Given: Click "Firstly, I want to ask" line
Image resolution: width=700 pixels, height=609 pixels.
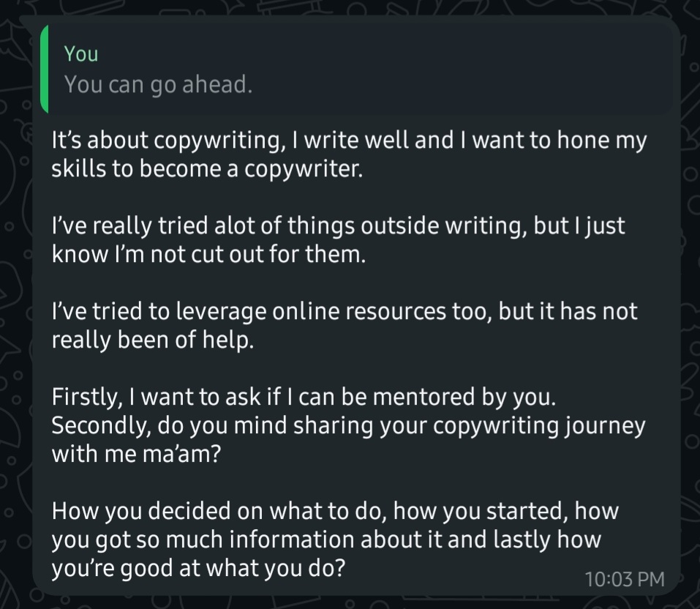Looking at the screenshot, I should (304, 397).
